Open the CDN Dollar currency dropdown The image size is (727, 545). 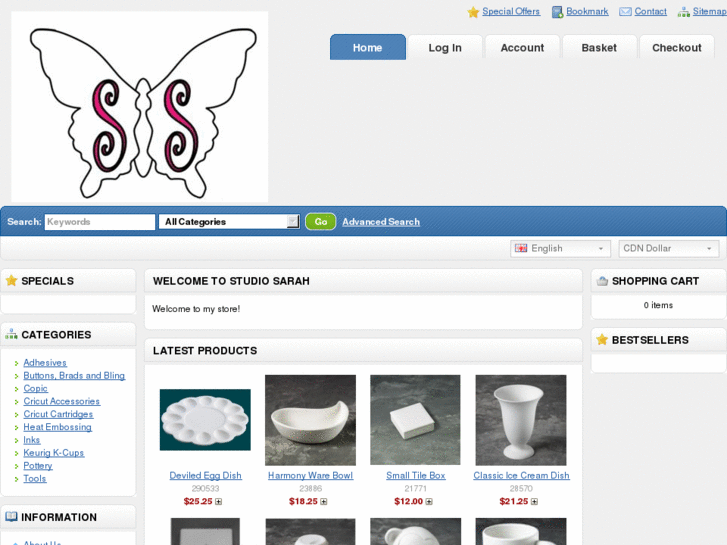point(669,249)
